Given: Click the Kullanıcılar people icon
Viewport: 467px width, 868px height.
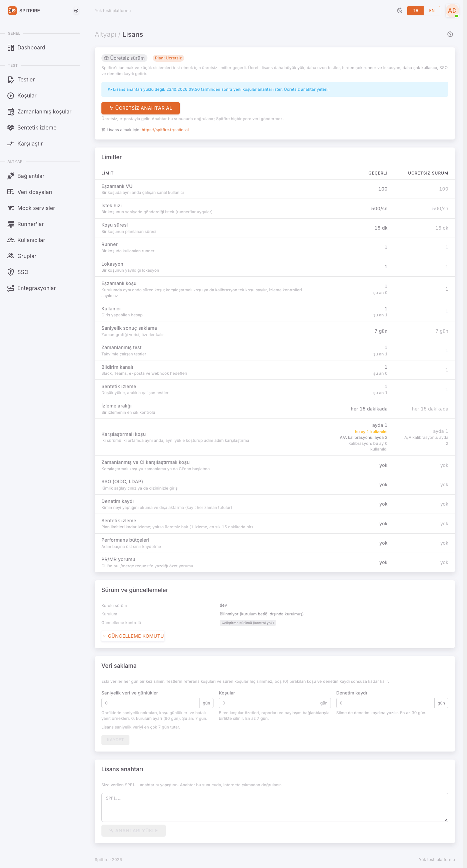Looking at the screenshot, I should point(11,240).
